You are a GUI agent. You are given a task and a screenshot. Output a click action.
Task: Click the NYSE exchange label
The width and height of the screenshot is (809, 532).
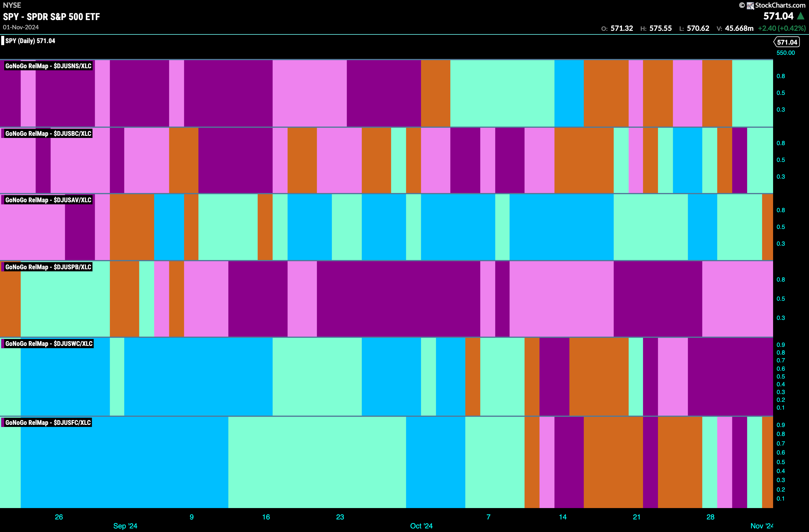[x=12, y=5]
